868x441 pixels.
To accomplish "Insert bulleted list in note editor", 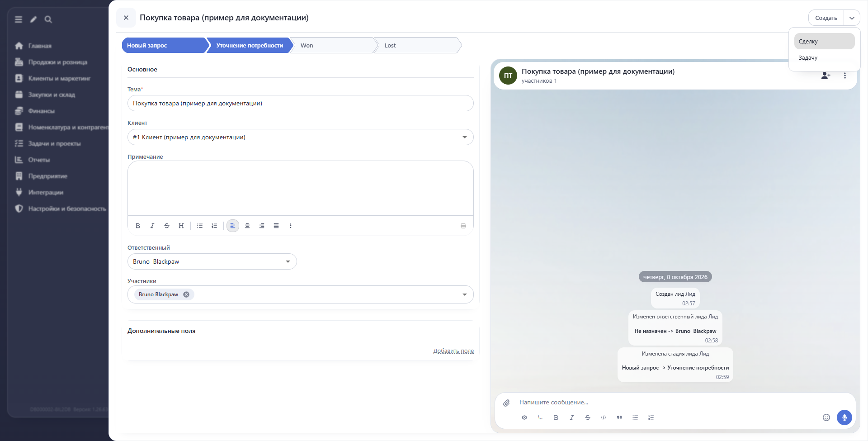I will click(200, 226).
